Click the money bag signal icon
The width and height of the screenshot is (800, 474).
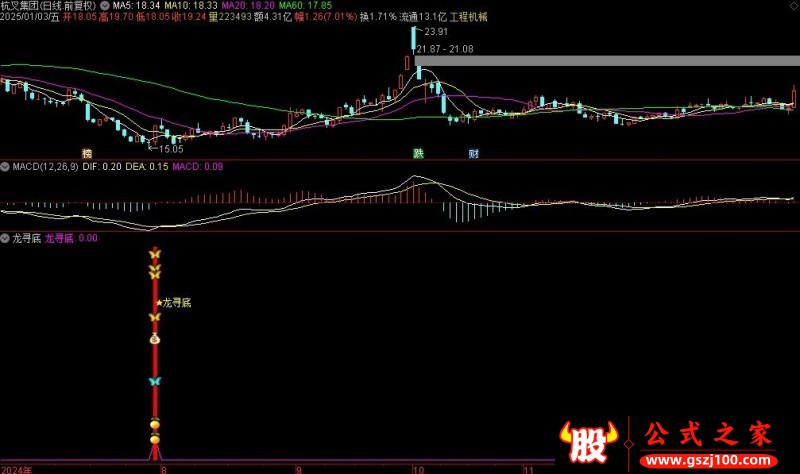coord(155,338)
